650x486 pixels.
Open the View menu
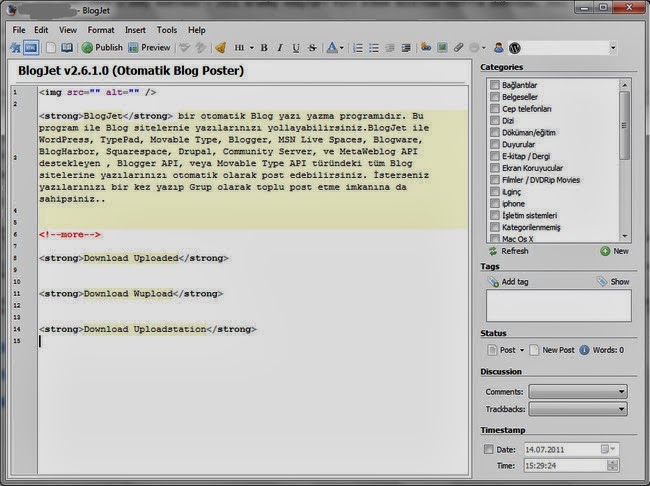(68, 30)
